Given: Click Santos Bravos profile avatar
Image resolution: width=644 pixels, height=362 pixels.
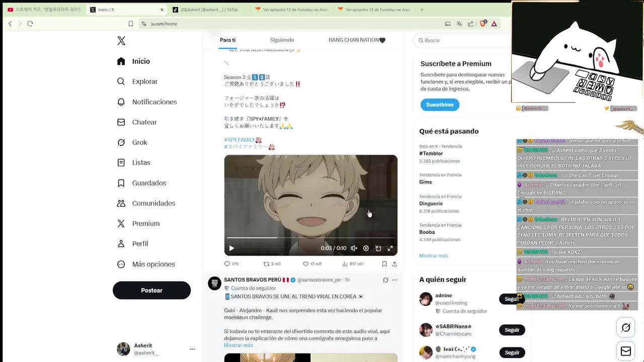Looking at the screenshot, I should 215,283.
